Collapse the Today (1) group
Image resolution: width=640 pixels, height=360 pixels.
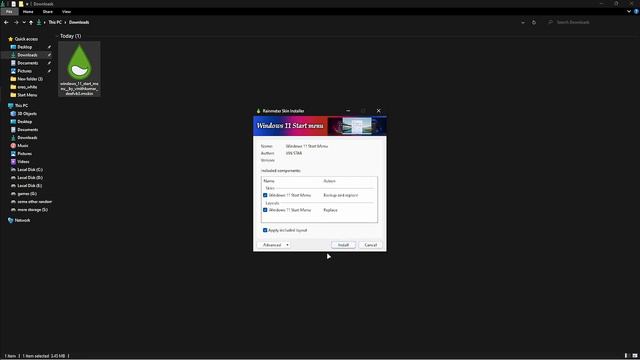tap(57, 36)
